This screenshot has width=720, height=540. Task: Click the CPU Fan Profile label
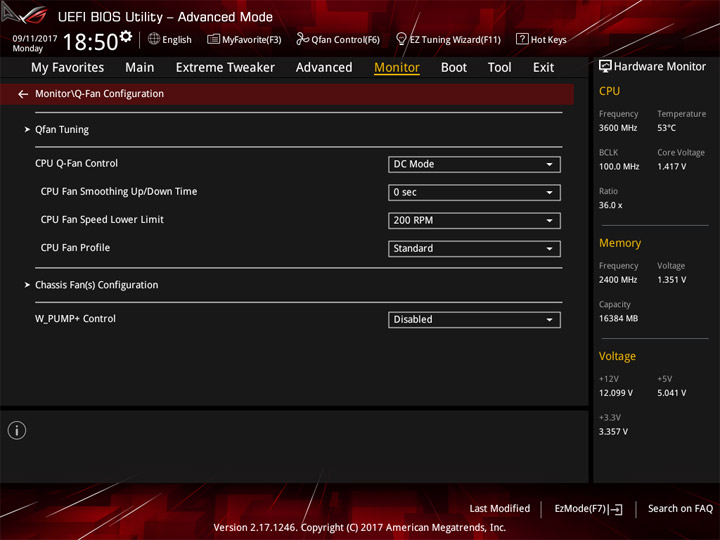[75, 248]
